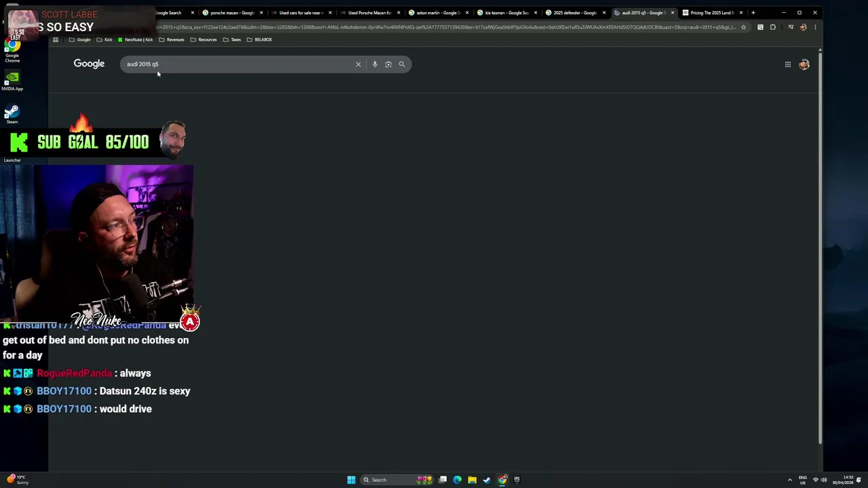Open the ENG UK language switcher

point(803,480)
